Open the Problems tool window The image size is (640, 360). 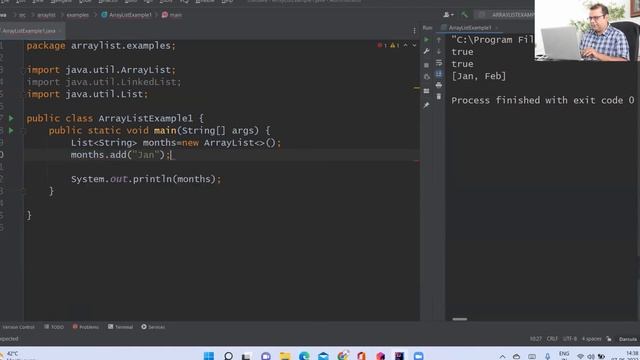pos(86,327)
